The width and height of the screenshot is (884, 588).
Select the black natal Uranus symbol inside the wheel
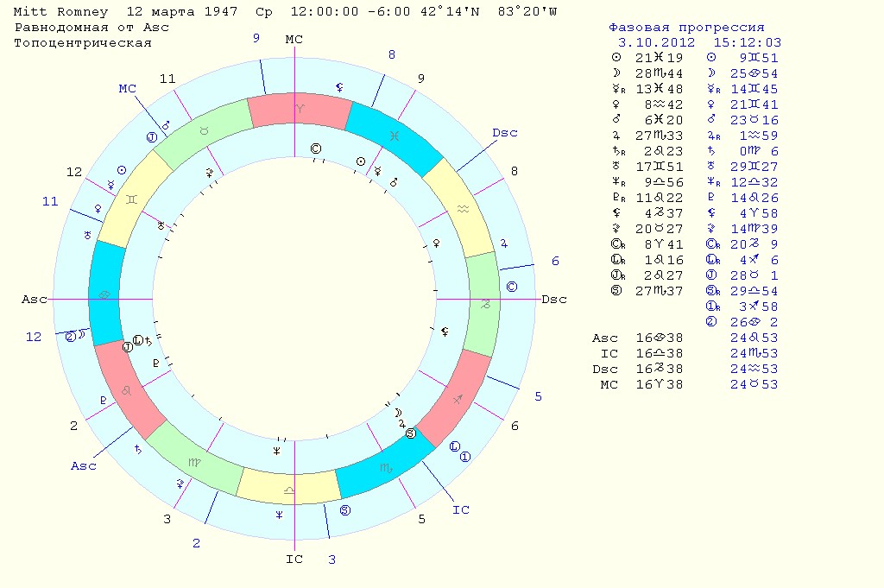pyautogui.click(x=161, y=225)
